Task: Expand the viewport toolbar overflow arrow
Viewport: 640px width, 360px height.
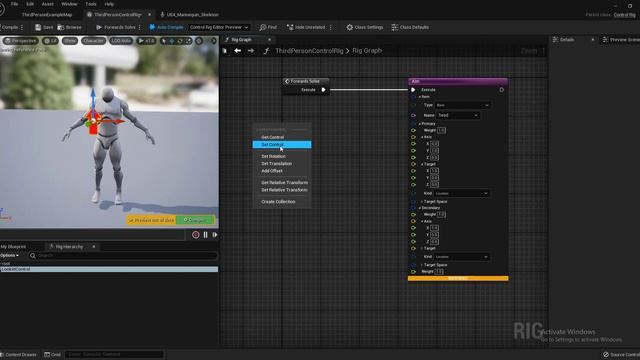Action: [x=213, y=41]
